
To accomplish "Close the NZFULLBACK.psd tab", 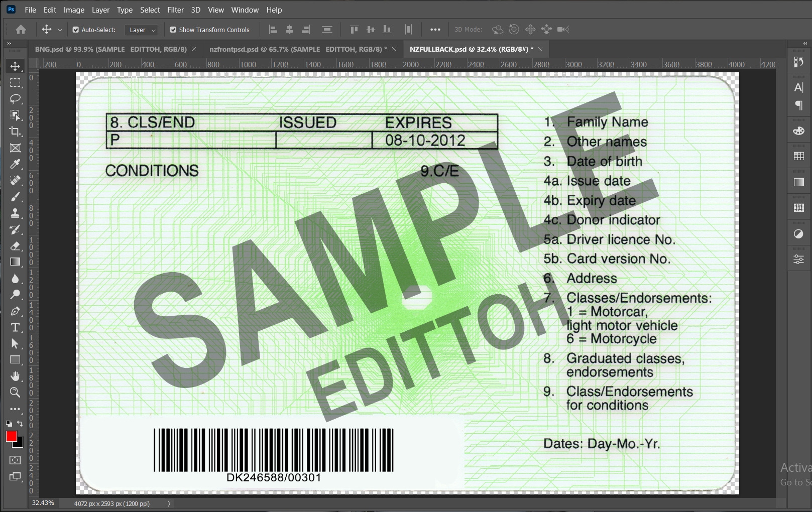I will 540,49.
